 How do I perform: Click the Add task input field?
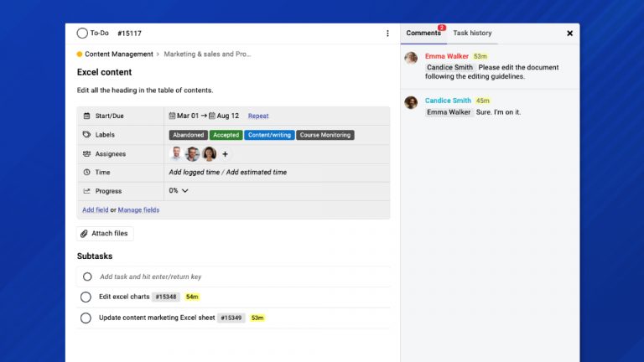(151, 277)
